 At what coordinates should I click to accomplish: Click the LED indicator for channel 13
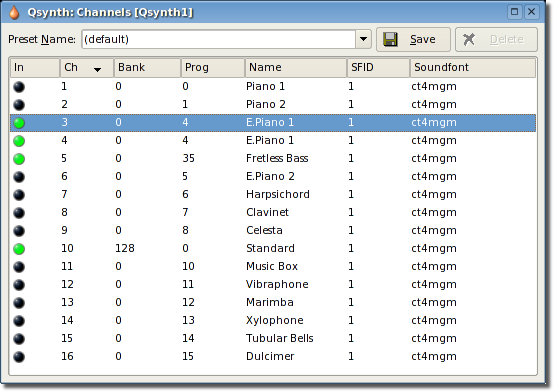(19, 303)
